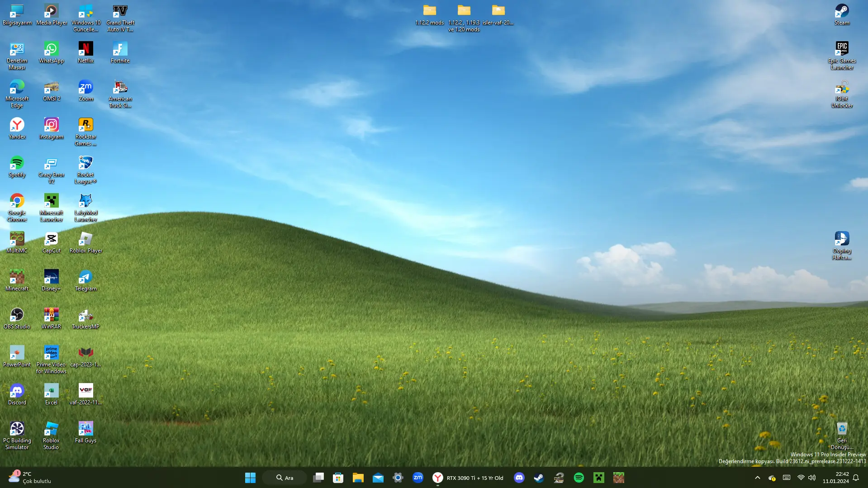Select the Fortnite desktop icon

(120, 53)
